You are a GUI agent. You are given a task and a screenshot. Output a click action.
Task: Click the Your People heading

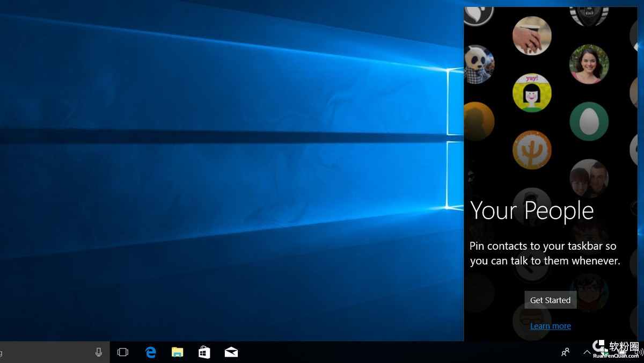tap(532, 210)
